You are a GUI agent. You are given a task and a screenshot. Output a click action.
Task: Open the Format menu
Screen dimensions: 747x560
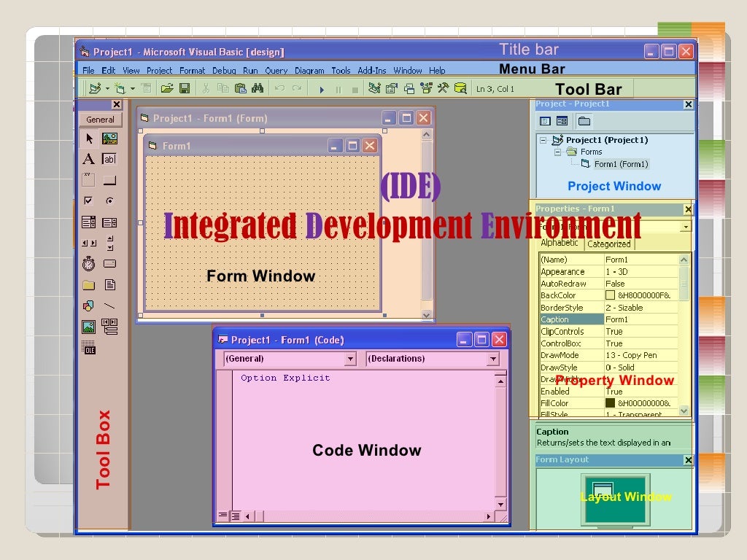pyautogui.click(x=192, y=71)
